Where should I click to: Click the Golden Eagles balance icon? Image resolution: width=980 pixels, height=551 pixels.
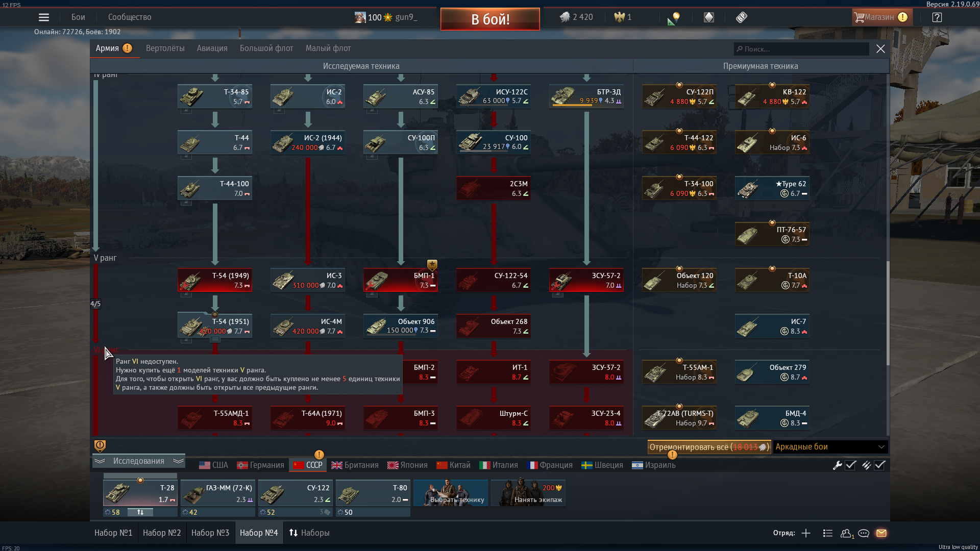click(619, 17)
